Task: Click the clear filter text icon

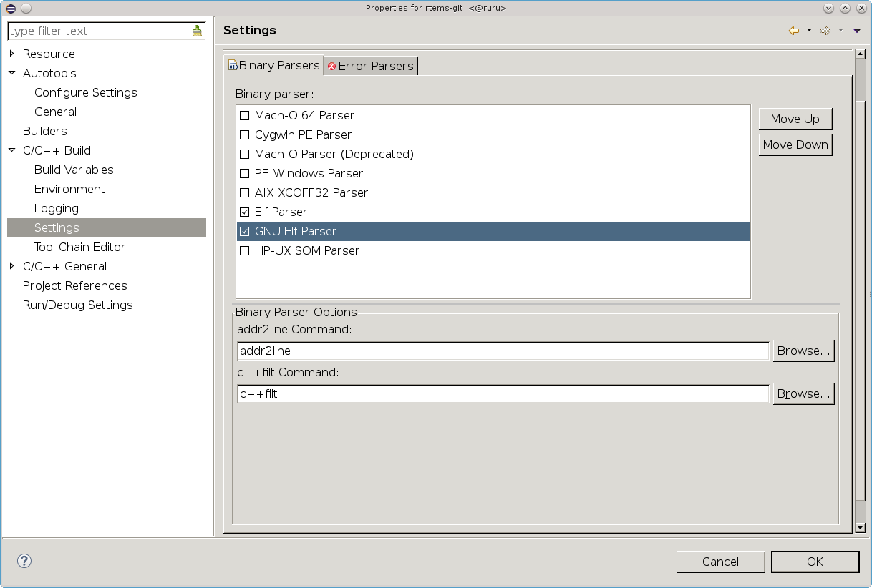Action: [197, 31]
